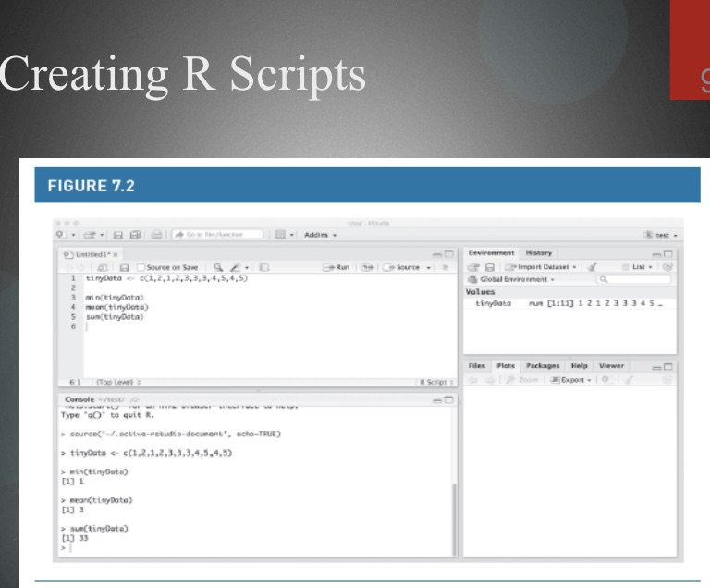The image size is (710, 588).
Task: Open the dropdown arrow beside panes grid icon
Action: point(292,235)
